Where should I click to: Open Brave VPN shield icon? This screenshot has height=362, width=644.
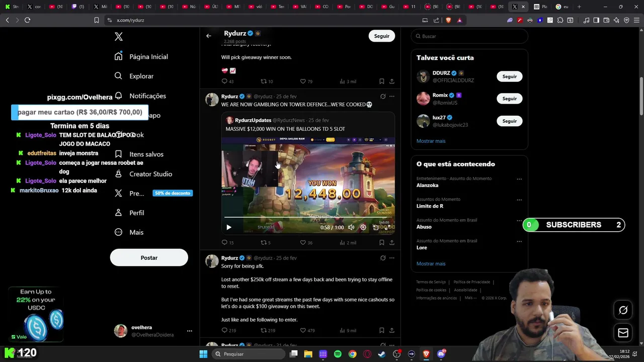[626, 20]
